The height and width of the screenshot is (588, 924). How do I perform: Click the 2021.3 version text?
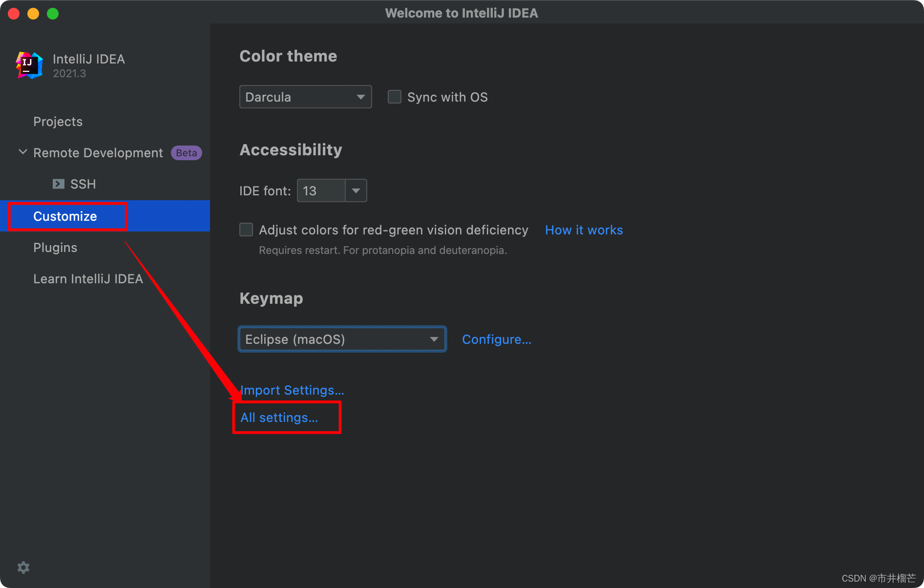(x=69, y=73)
